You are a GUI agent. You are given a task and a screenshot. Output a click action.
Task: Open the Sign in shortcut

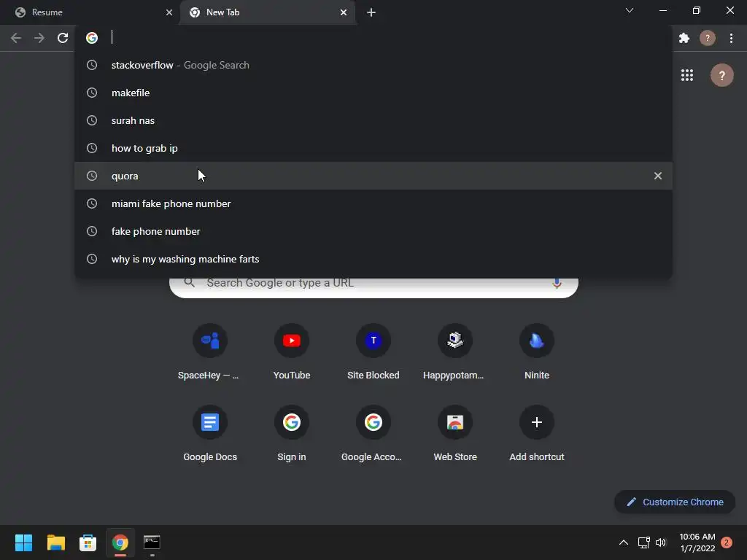point(292,435)
